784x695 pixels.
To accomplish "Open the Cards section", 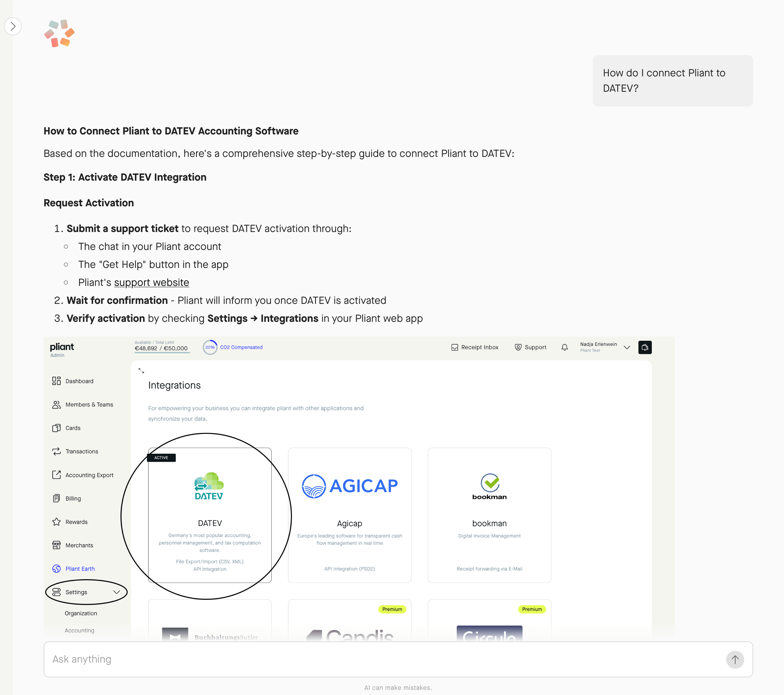I will coord(72,428).
